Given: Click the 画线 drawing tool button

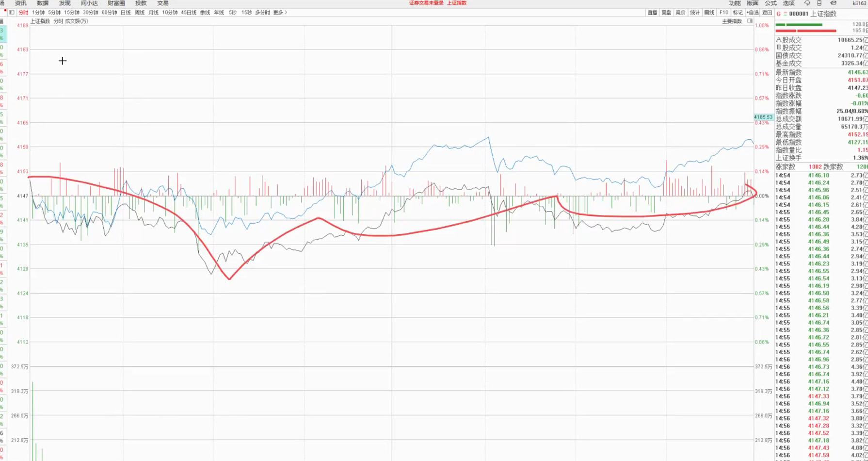Looking at the screenshot, I should coord(709,13).
